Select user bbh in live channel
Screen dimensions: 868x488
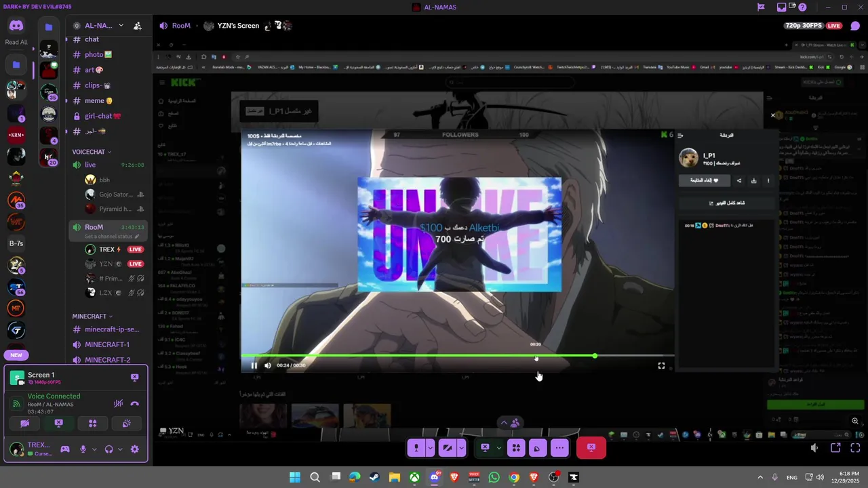pyautogui.click(x=114, y=180)
